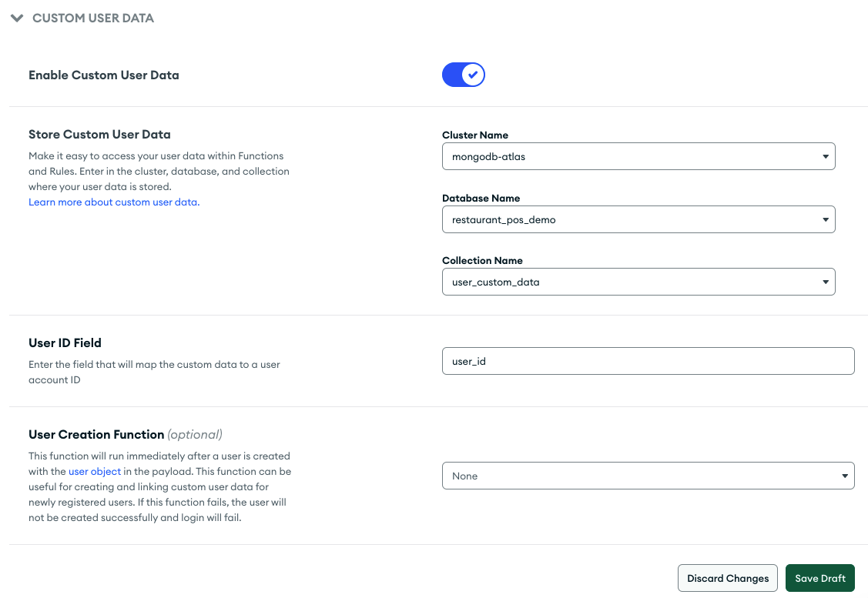Click the Enable Custom User Data label

104,75
